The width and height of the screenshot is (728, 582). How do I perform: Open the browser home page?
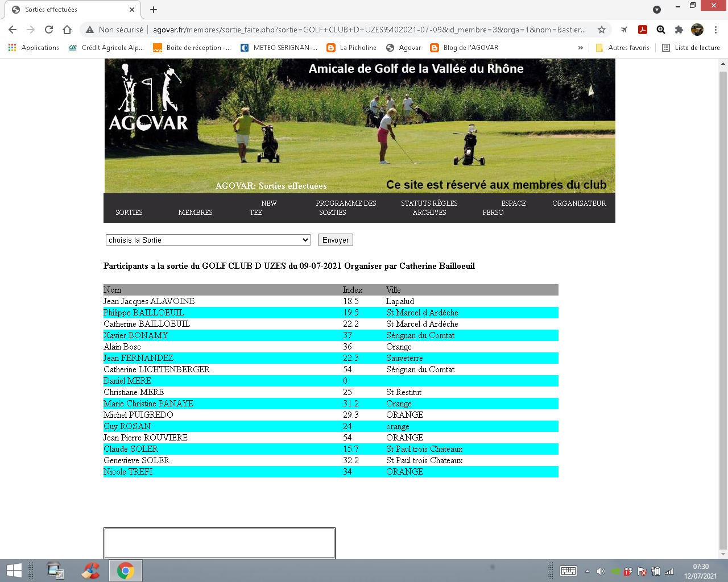[x=67, y=30]
